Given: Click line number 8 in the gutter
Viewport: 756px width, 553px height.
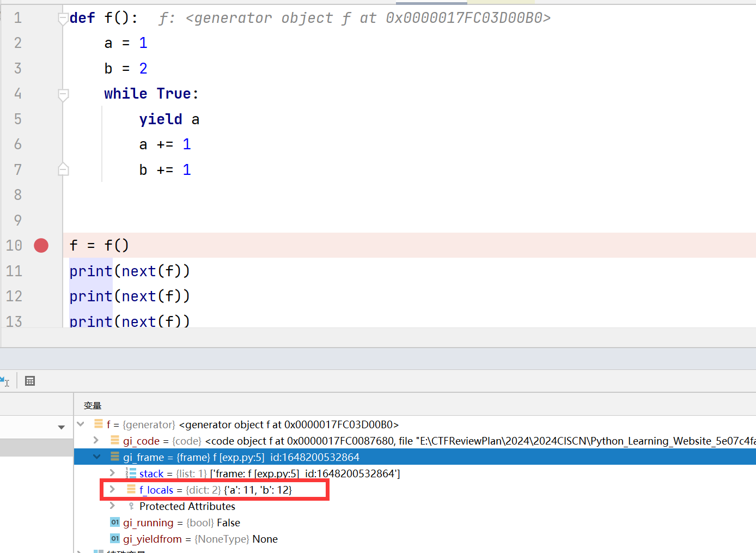Looking at the screenshot, I should [x=17, y=195].
